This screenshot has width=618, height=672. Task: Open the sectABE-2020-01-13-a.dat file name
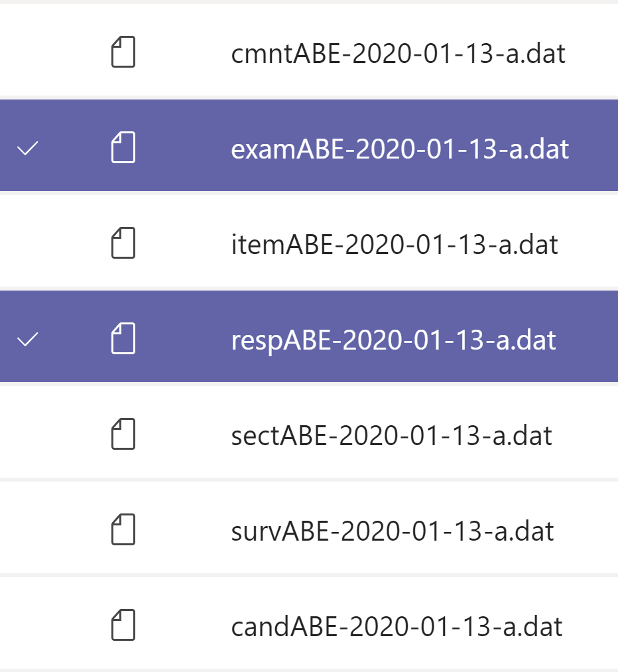click(391, 435)
